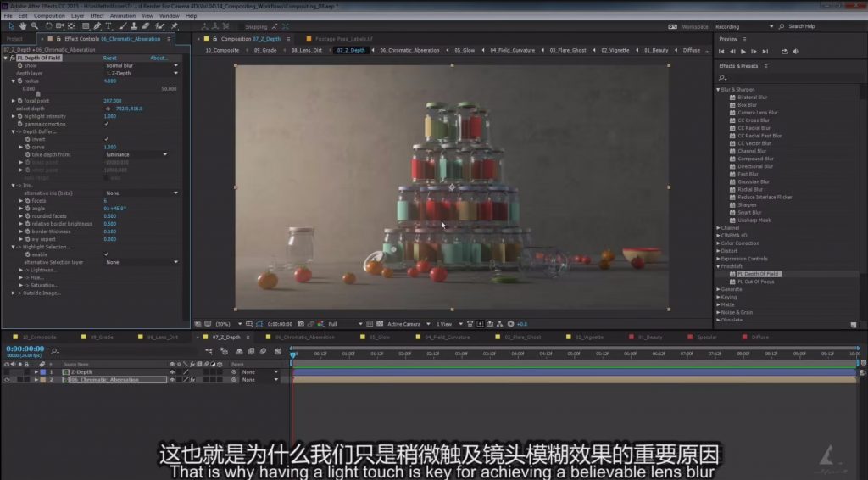868x480 pixels.
Task: Click the Reset Exposure icon in viewer
Action: (x=510, y=324)
